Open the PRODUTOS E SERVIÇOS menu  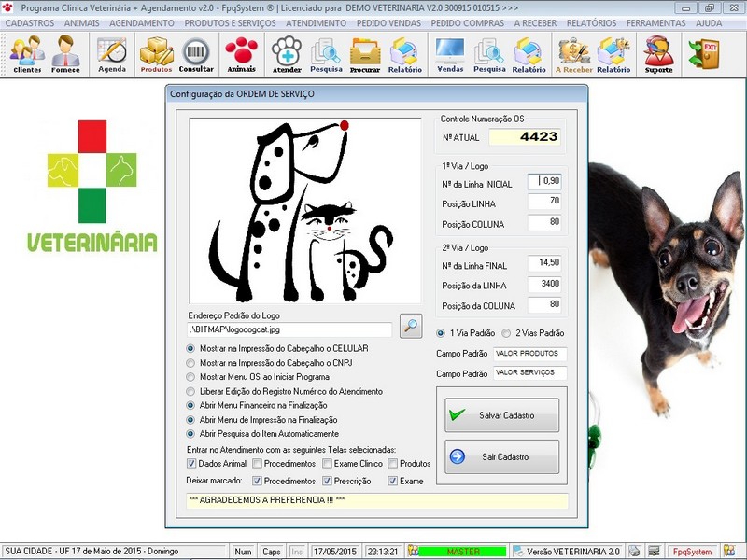[230, 22]
